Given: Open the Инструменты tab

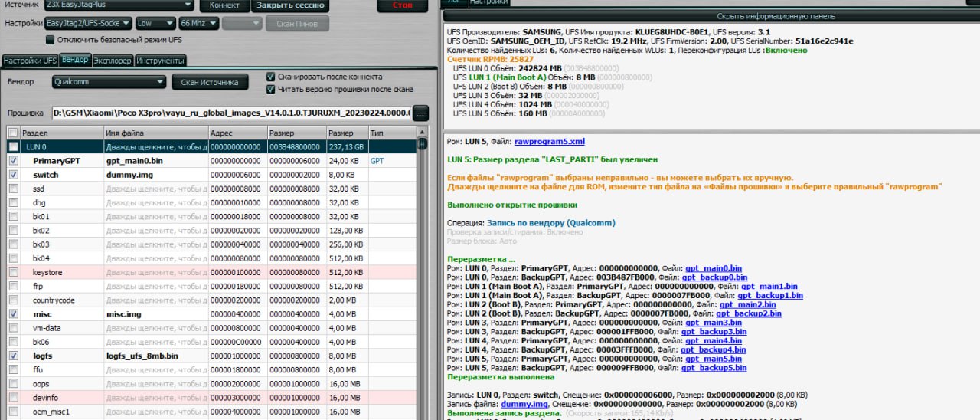Looking at the screenshot, I should coord(161,61).
